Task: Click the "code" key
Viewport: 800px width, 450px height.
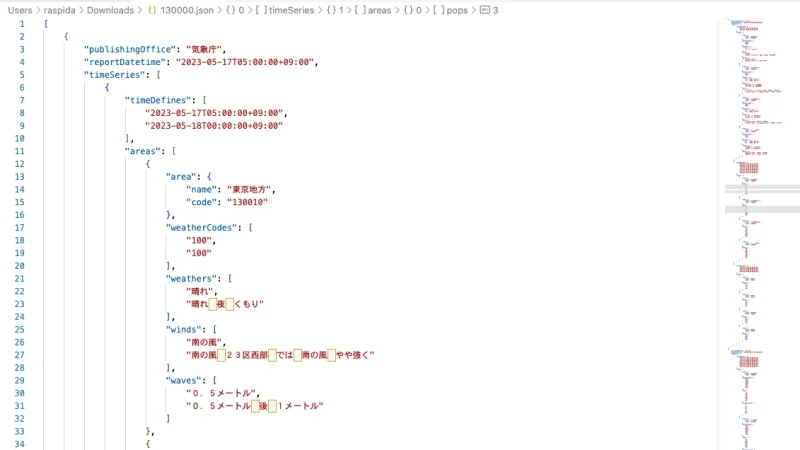Action: [x=202, y=203]
